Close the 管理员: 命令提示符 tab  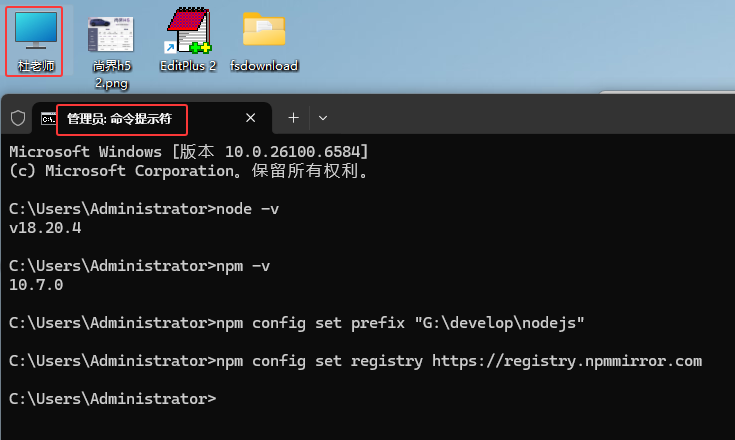[x=251, y=118]
